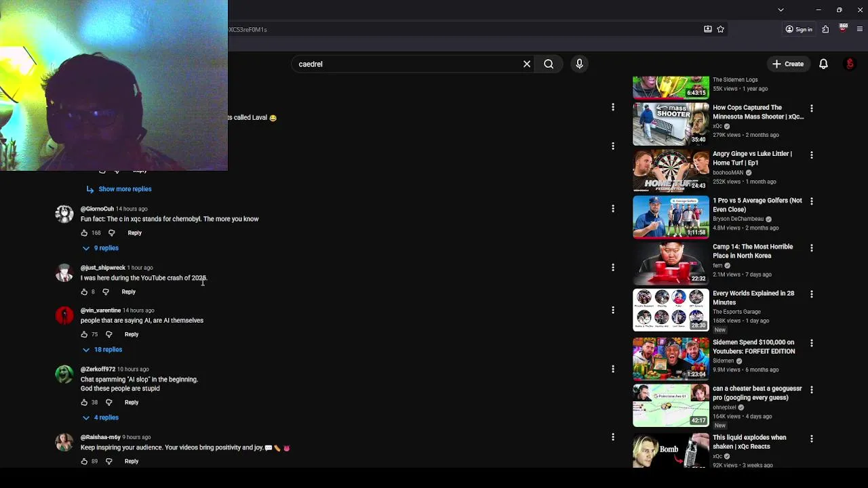Visit ohnepixel channel link
Viewport: 868px width, 488px height.
724,407
